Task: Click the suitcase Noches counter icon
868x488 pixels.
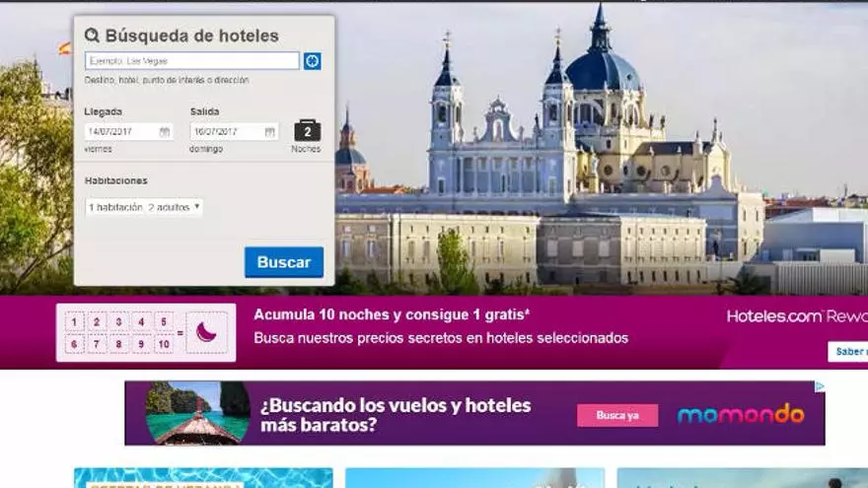Action: pyautogui.click(x=307, y=130)
